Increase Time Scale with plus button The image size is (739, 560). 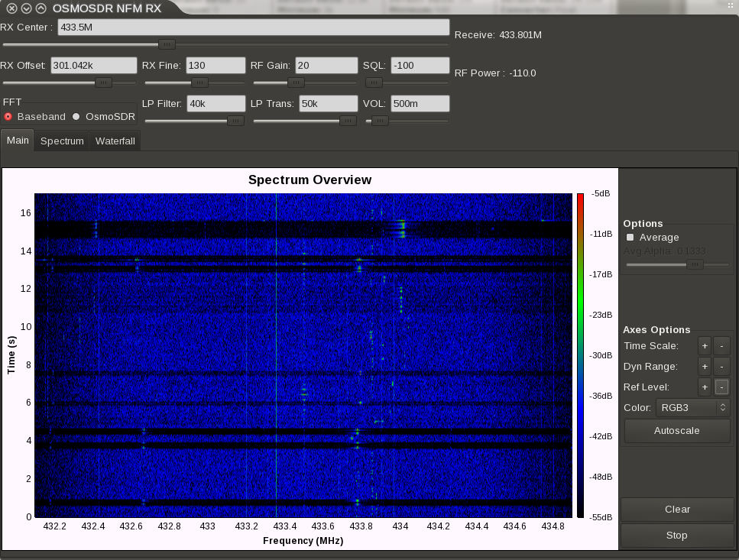click(x=705, y=346)
